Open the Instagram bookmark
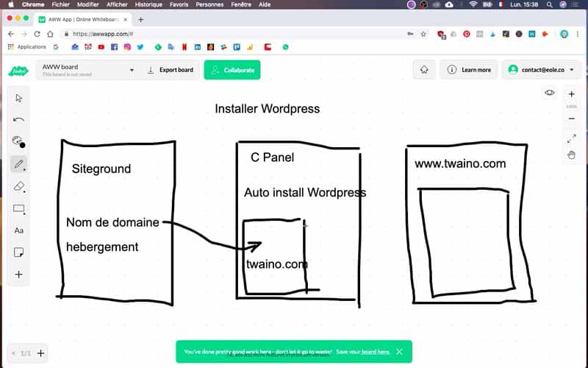Screen dimensions: 588x368 (127, 47)
